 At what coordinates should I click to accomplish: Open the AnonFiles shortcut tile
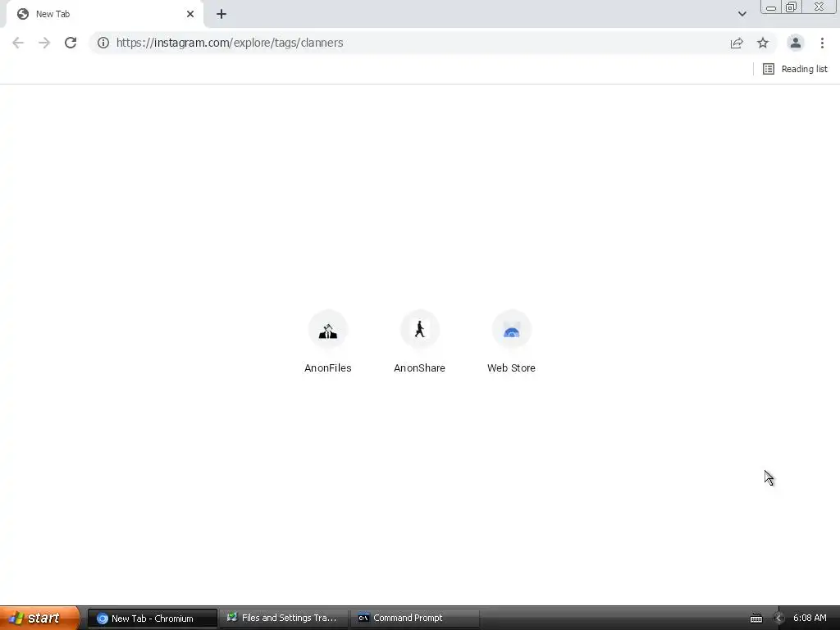pyautogui.click(x=328, y=341)
